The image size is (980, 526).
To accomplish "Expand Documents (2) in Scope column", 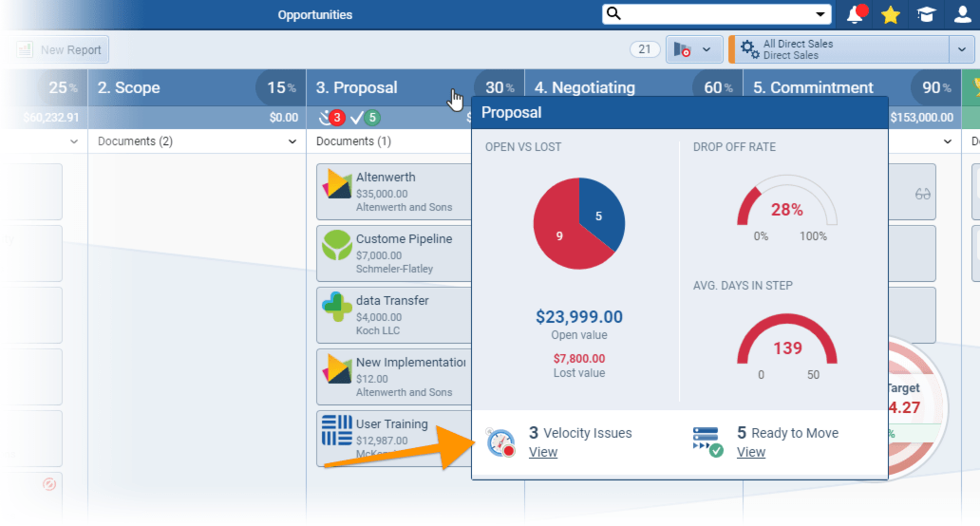I will point(292,141).
